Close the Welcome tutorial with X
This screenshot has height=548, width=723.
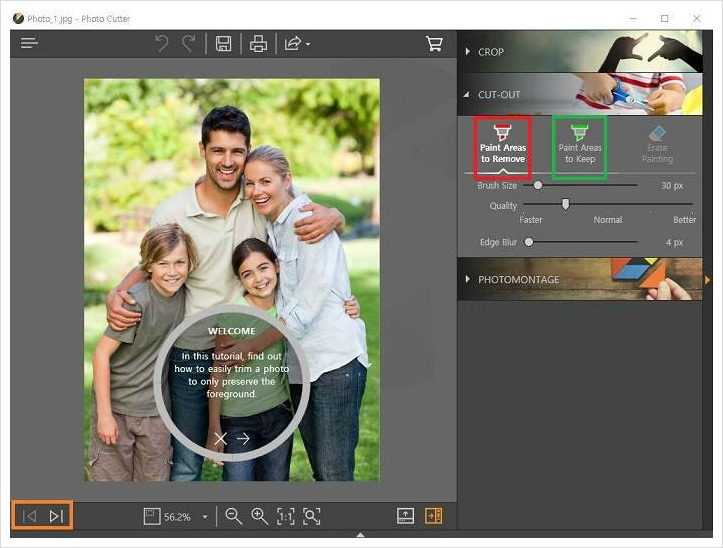[220, 439]
